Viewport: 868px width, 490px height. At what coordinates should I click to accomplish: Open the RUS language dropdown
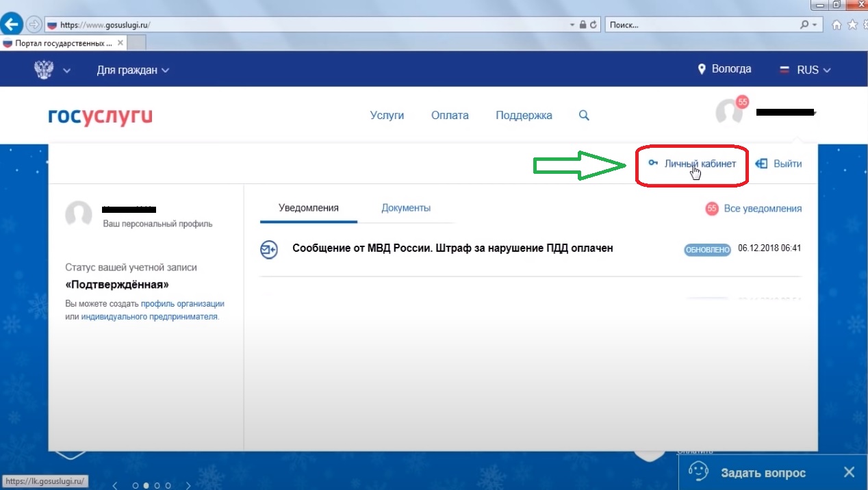[x=806, y=70]
